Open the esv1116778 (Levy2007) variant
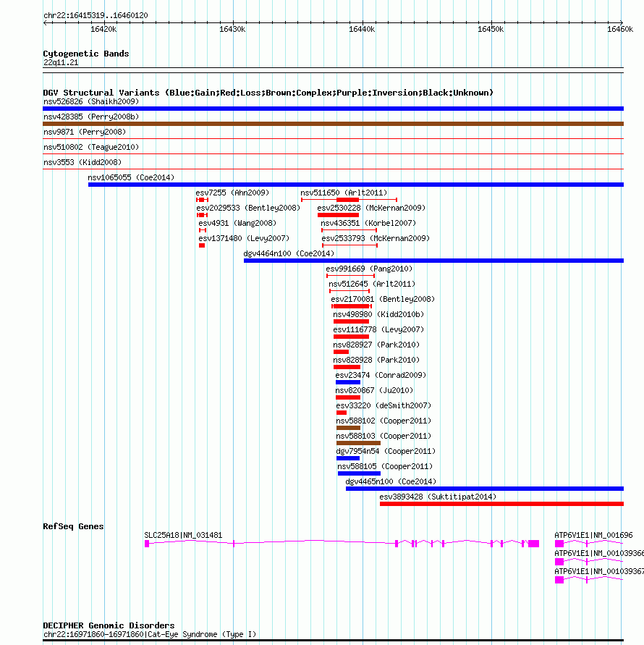 click(x=378, y=330)
